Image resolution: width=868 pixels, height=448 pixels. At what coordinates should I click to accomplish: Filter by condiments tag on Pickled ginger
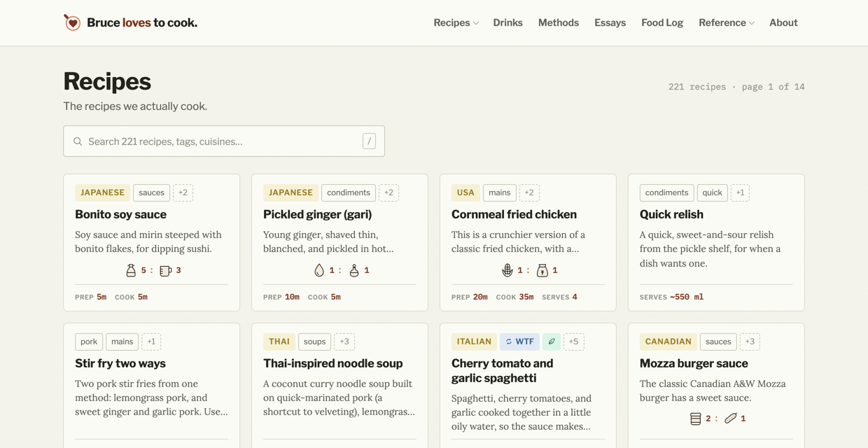tap(349, 192)
